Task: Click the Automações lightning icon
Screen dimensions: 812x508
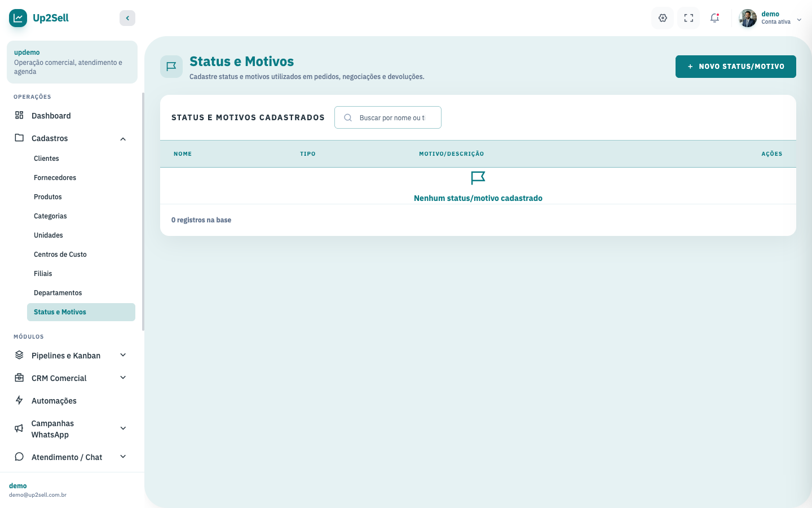Action: tap(19, 400)
